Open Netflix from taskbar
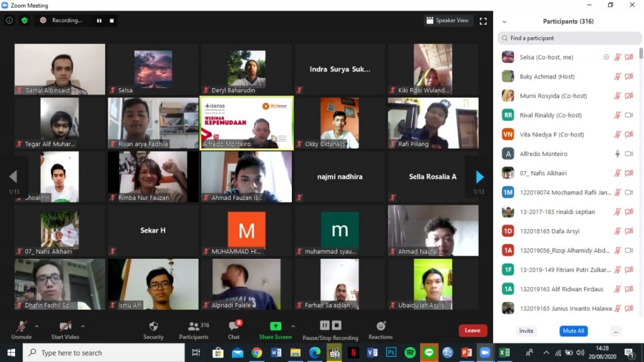Viewport: 644px width, 362px height. (353, 353)
